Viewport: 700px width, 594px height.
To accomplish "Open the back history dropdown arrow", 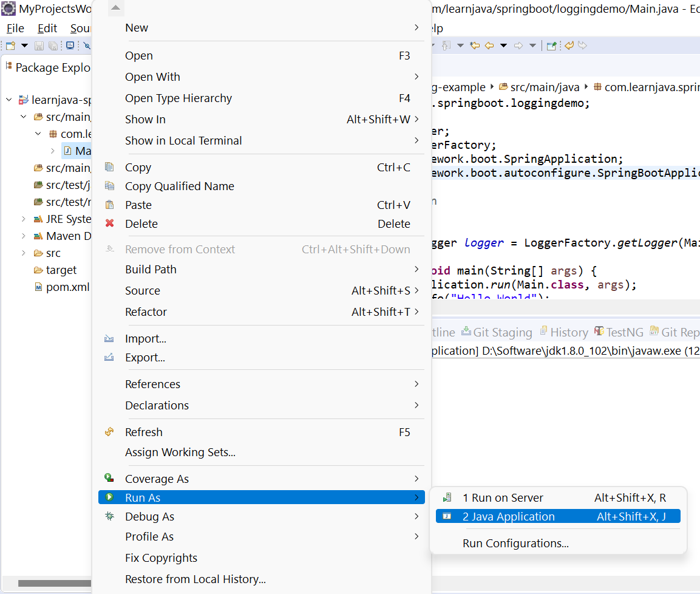I will coord(503,46).
